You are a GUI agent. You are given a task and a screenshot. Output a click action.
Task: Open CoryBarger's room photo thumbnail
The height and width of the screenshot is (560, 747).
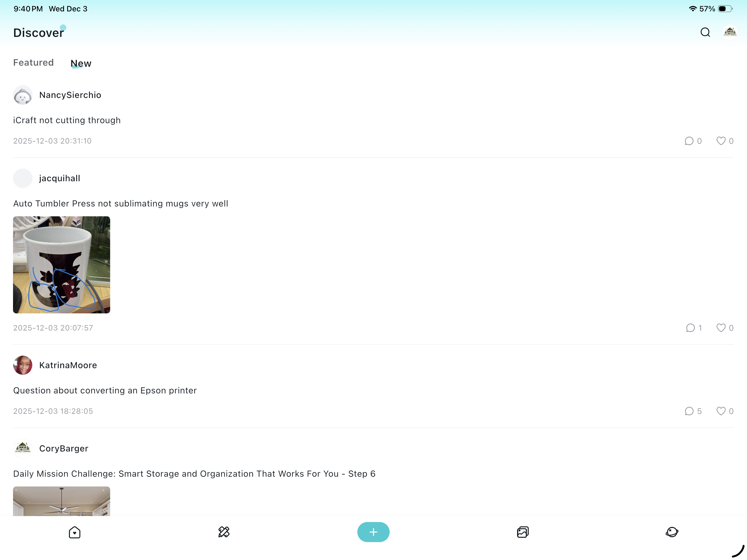(61, 501)
